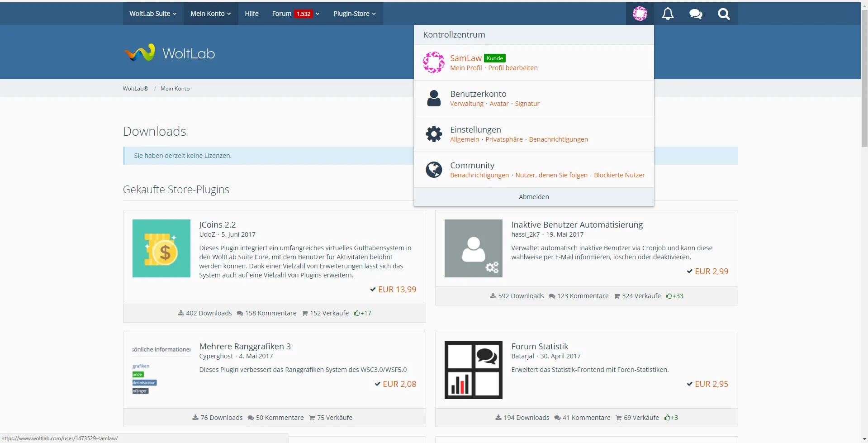Image resolution: width=868 pixels, height=443 pixels.
Task: Expand the WoltLab Suite dropdown menu
Action: tap(153, 14)
